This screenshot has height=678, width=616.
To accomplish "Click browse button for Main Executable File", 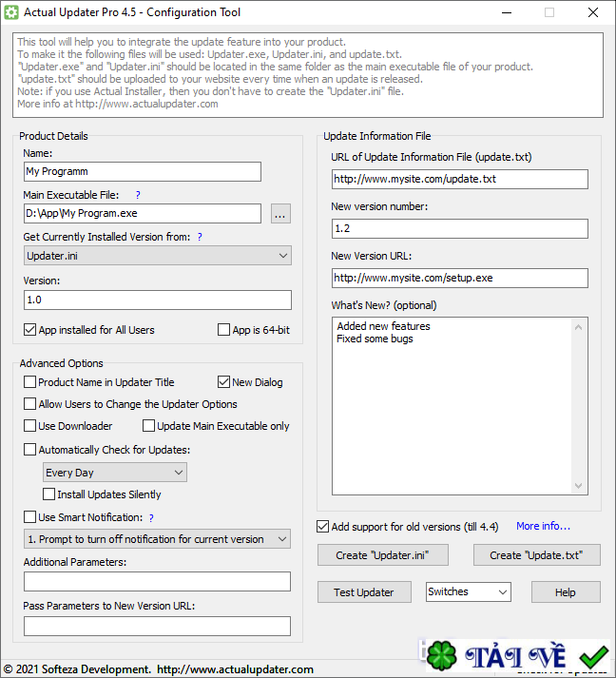I will pyautogui.click(x=280, y=214).
